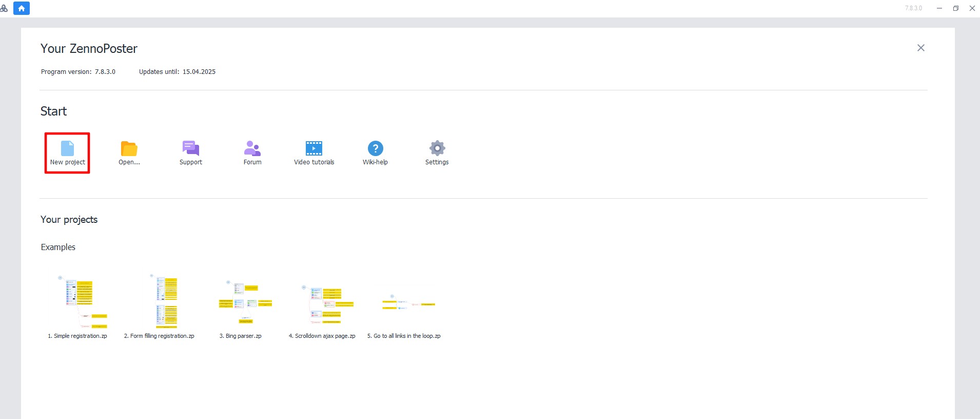Click the '1. Simple registration.zp' file name
The image size is (980, 419).
tap(77, 336)
